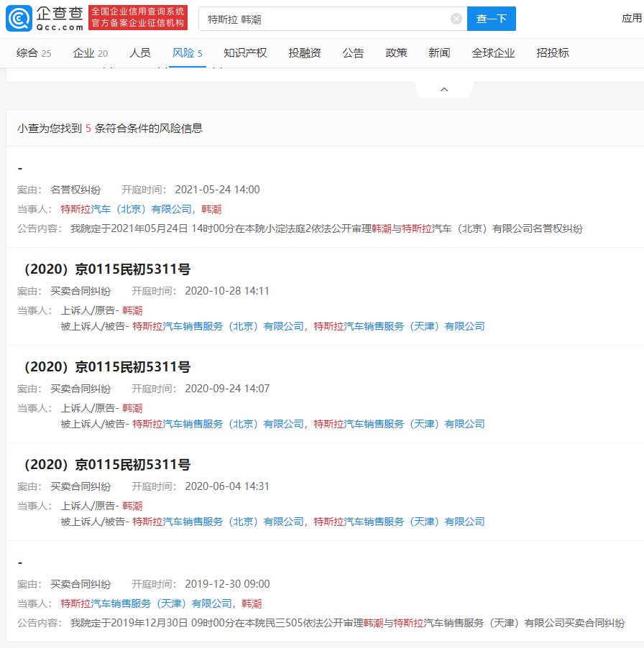644x648 pixels.
Task: Click the 名誉权纠纷 case cause text
Action: point(75,190)
